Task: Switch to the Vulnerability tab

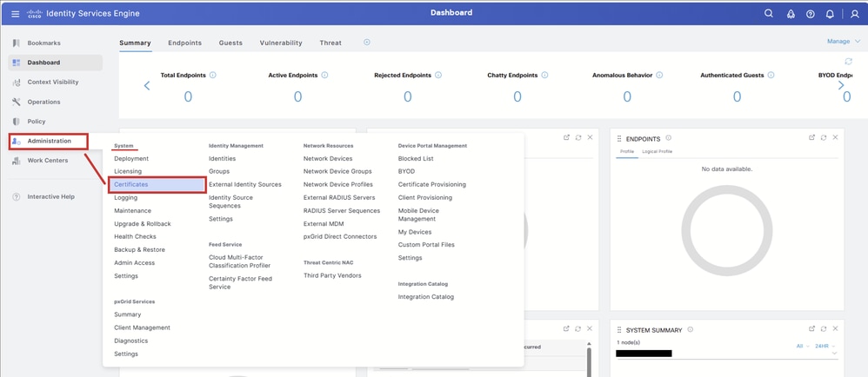Action: tap(281, 43)
